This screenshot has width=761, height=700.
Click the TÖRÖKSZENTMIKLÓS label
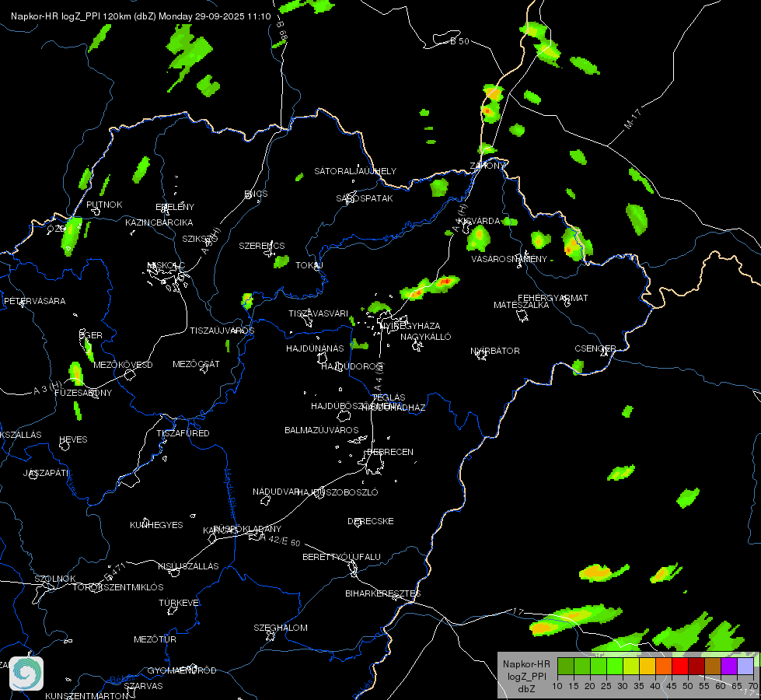click(x=118, y=586)
